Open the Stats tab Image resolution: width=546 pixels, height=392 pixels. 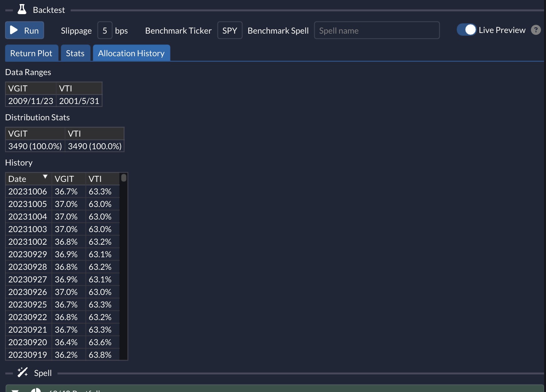pos(75,53)
